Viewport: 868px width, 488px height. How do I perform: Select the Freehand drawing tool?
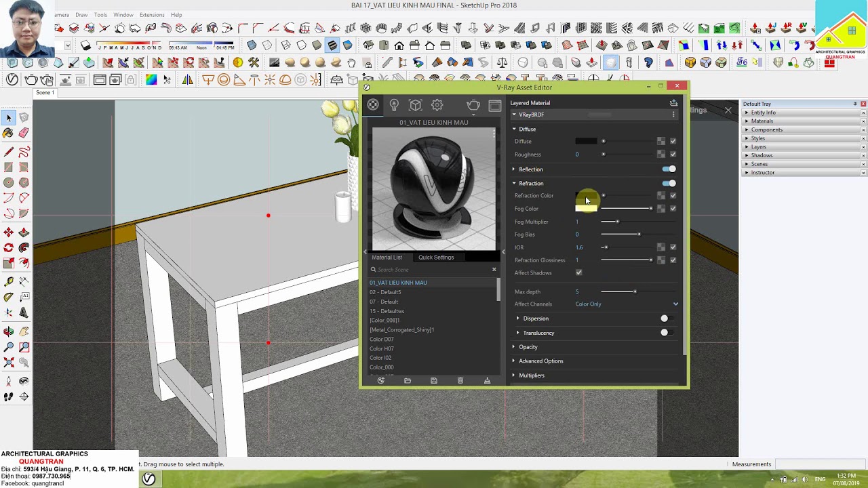coord(24,152)
